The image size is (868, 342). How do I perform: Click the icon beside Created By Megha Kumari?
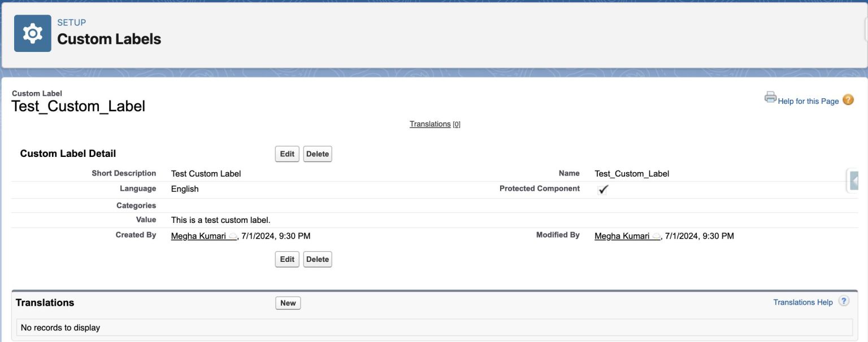click(x=233, y=236)
